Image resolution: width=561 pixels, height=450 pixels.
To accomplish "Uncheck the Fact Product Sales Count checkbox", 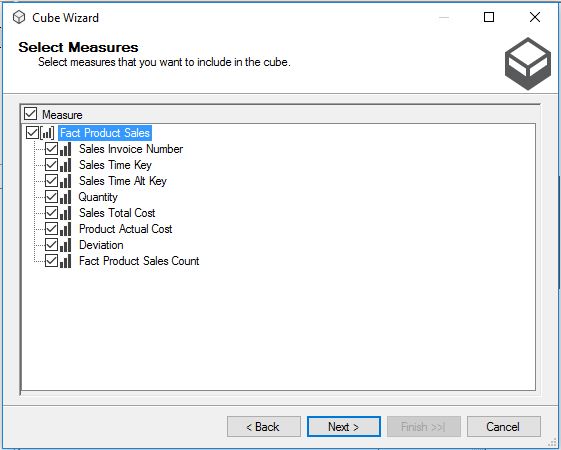I will tap(52, 261).
